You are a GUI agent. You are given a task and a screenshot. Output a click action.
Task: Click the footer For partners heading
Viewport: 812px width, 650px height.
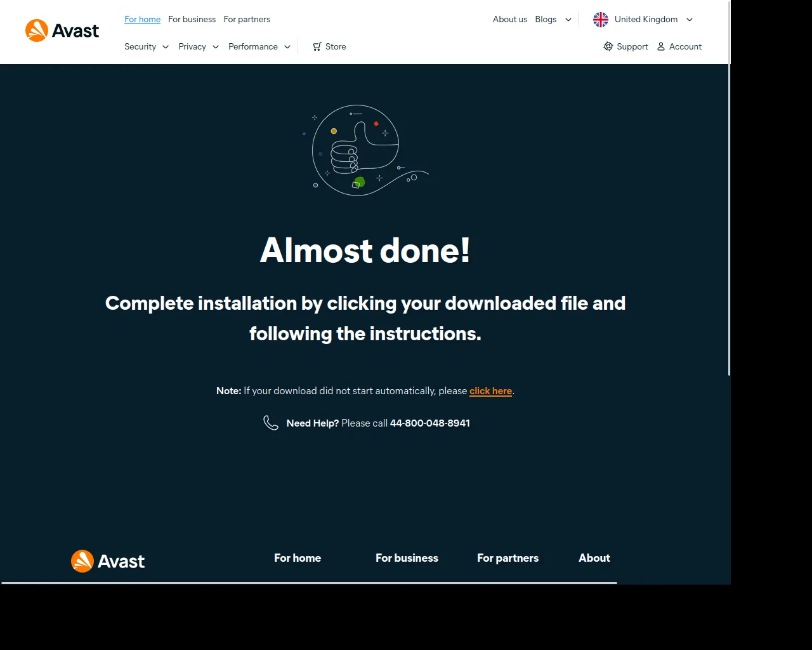(507, 558)
